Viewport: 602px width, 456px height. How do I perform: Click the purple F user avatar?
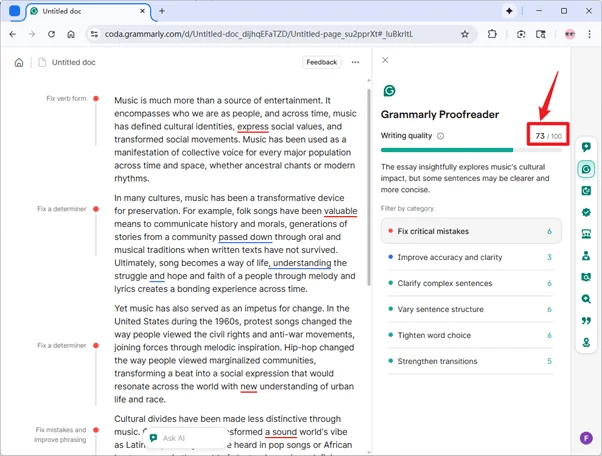click(586, 438)
